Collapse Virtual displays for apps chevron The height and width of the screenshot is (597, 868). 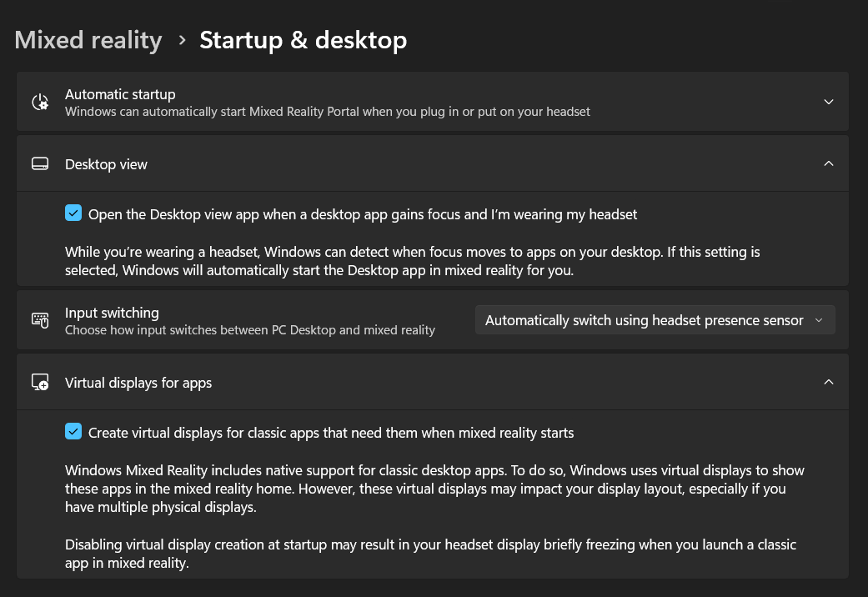tap(828, 383)
